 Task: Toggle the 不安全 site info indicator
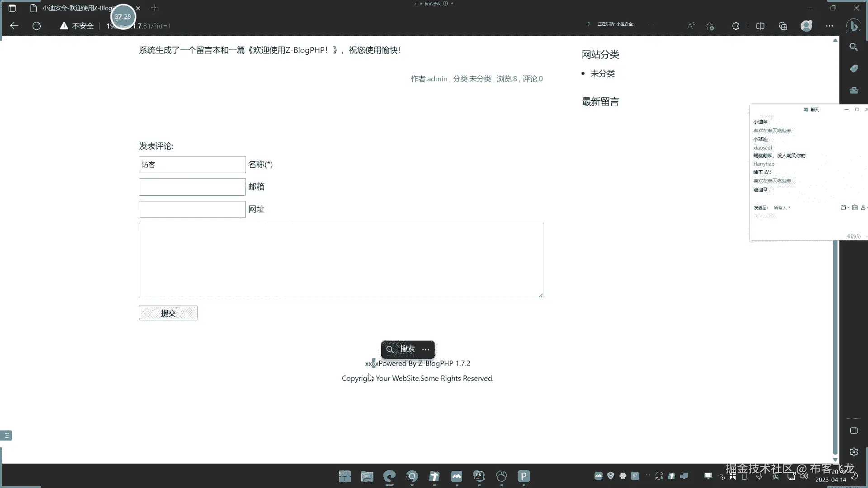coord(77,26)
